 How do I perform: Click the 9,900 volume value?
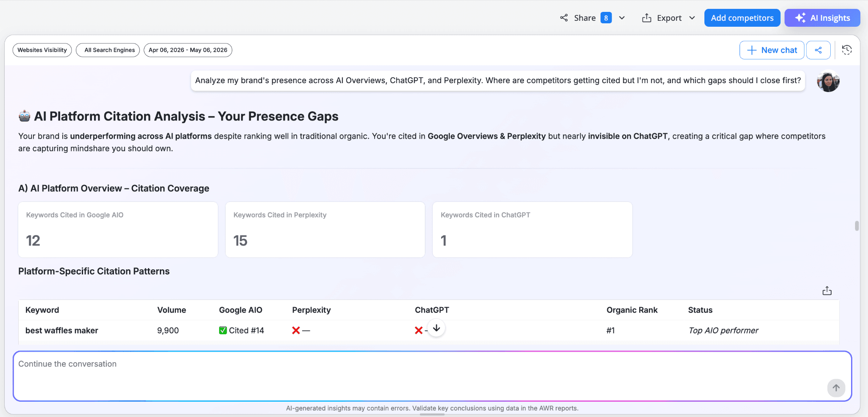click(168, 330)
